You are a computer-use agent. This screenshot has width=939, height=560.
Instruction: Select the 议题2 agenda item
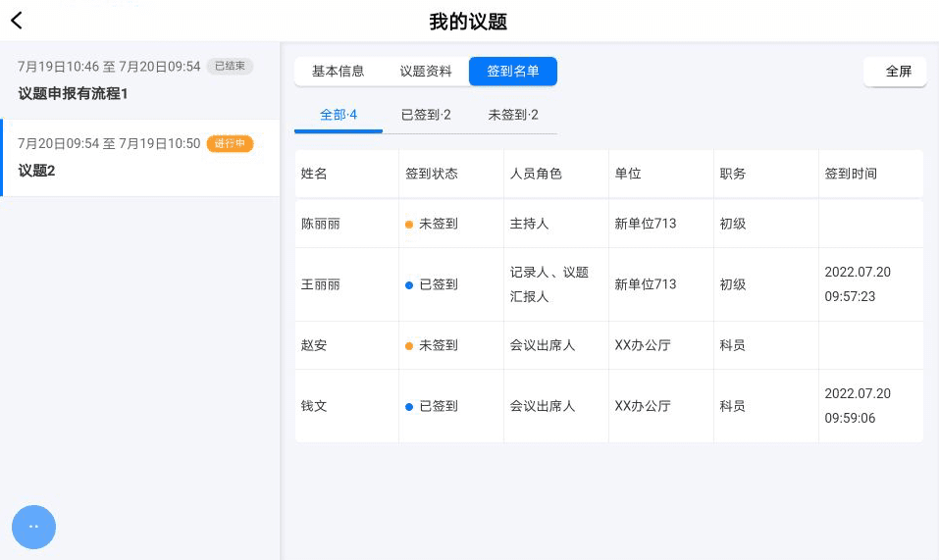[x=141, y=158]
